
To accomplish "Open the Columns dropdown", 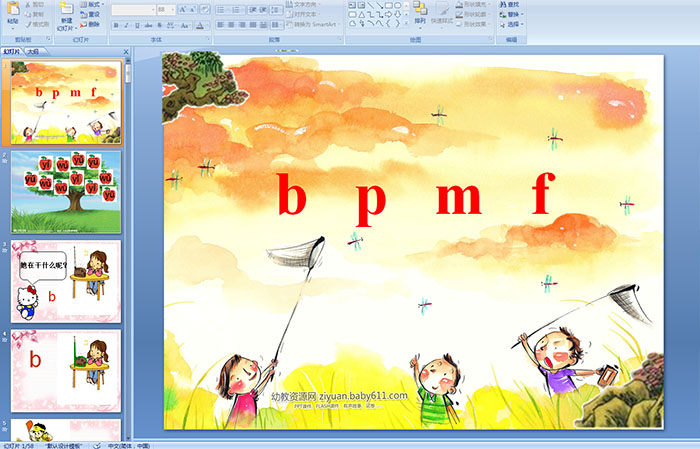I will 276,25.
